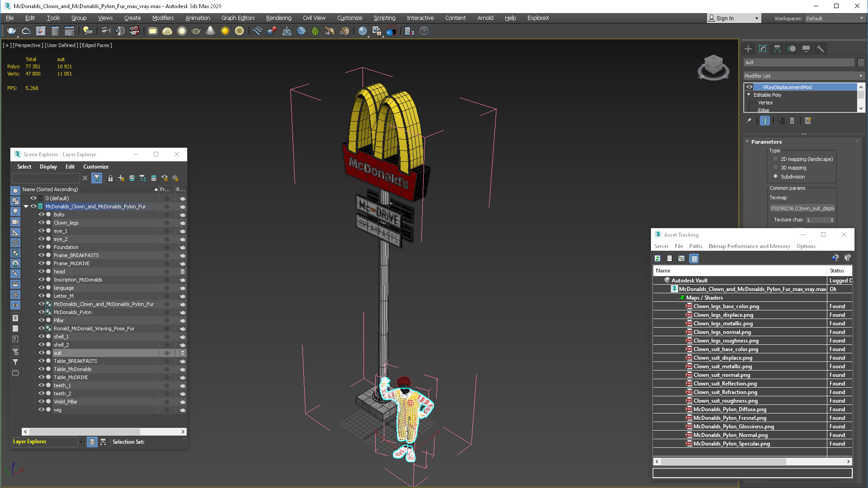Viewport: 868px width, 488px height.
Task: Open the Motion tab in command panel
Action: [792, 49]
